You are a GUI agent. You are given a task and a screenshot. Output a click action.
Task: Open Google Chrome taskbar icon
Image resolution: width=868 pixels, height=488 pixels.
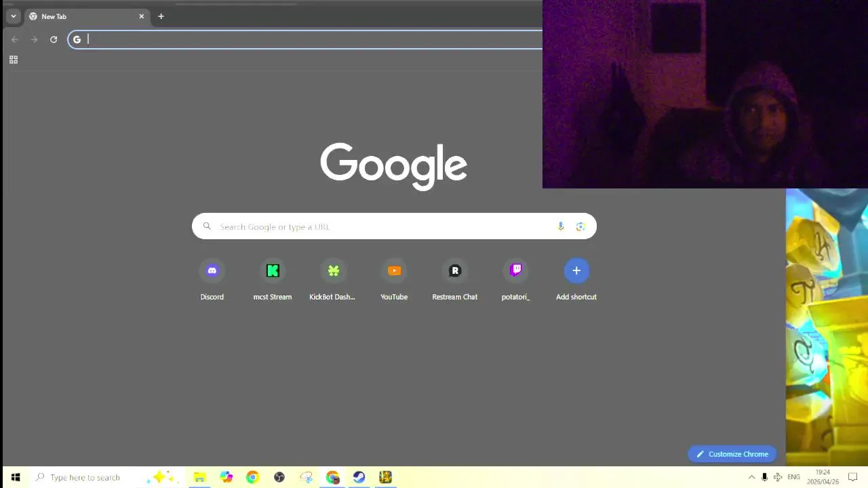[x=252, y=477]
